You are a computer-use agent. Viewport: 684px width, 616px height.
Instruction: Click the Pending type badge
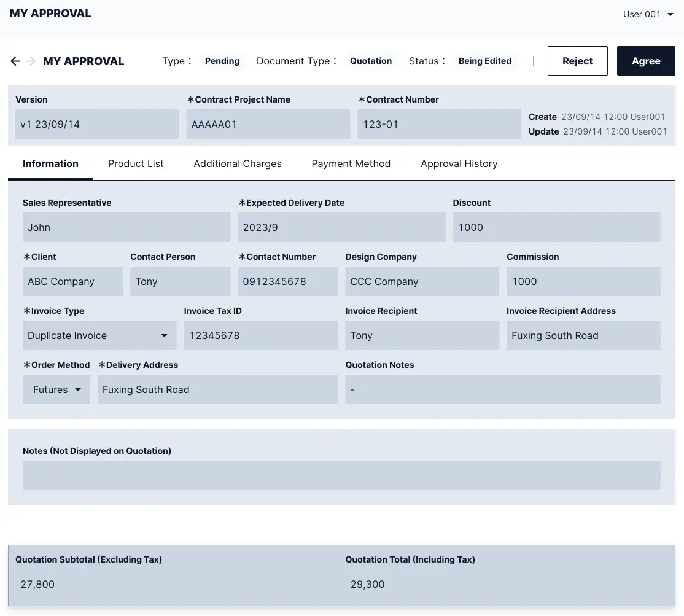[x=222, y=61]
